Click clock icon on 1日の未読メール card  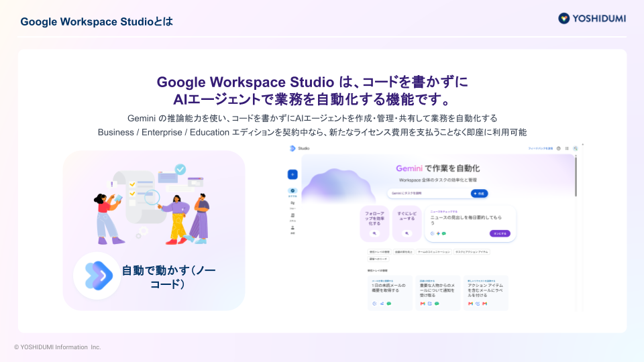point(374,304)
